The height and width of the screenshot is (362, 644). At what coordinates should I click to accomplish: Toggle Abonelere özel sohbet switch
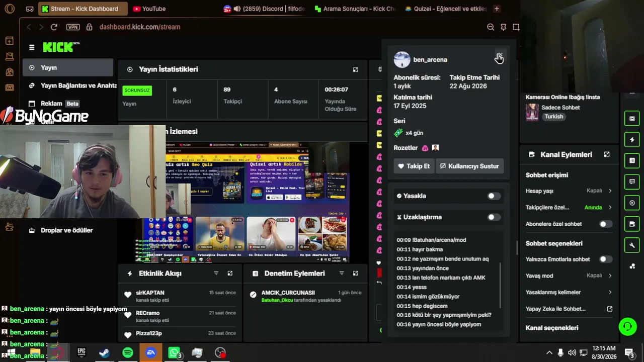[606, 224]
